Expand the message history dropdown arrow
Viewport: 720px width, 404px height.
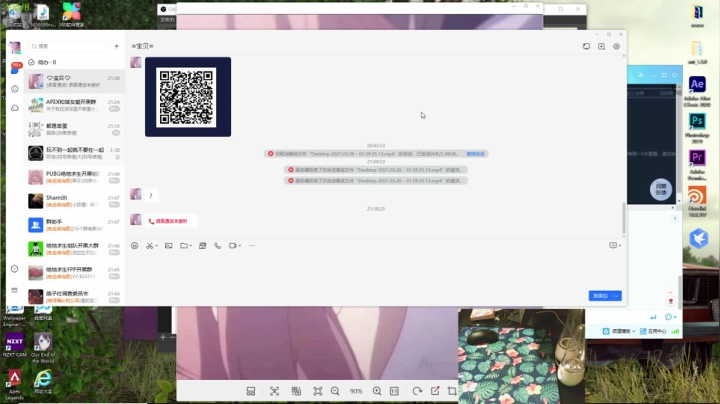(620, 246)
